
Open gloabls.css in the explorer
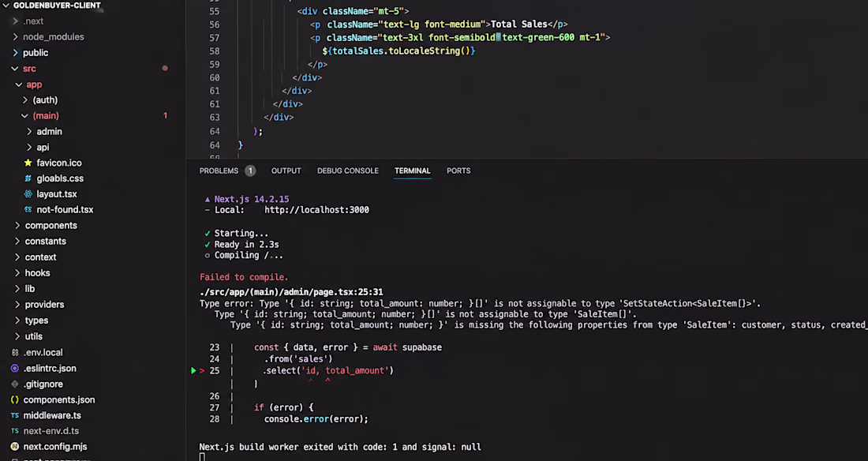click(x=60, y=178)
